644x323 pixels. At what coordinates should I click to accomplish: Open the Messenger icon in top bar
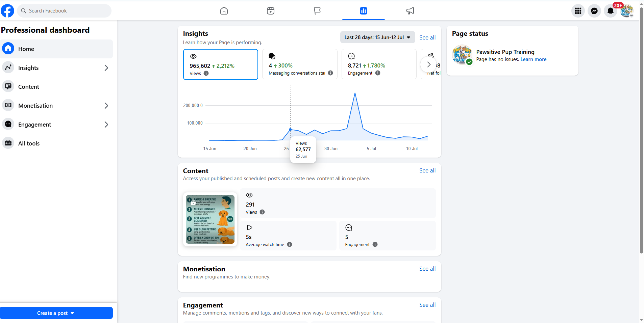pyautogui.click(x=594, y=11)
